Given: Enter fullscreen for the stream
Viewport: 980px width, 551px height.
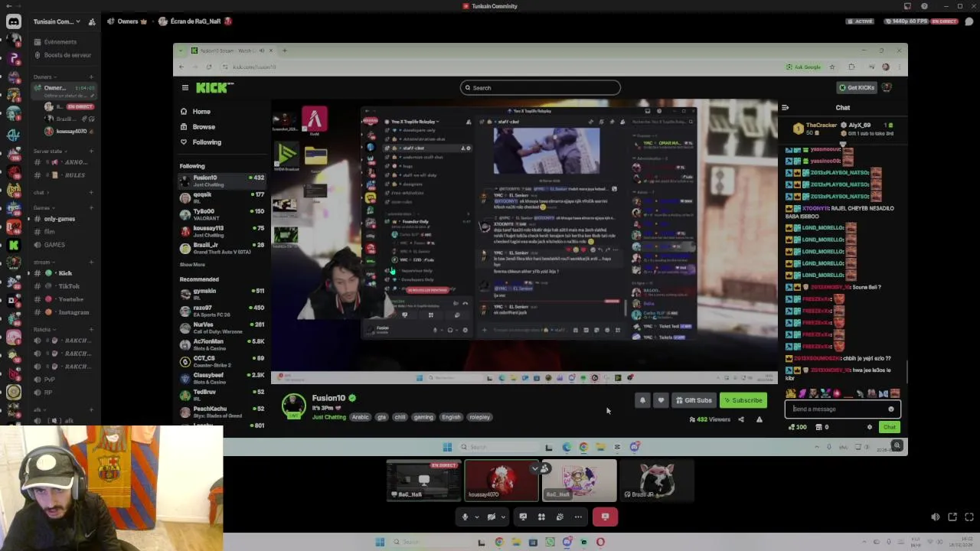Looking at the screenshot, I should [969, 517].
